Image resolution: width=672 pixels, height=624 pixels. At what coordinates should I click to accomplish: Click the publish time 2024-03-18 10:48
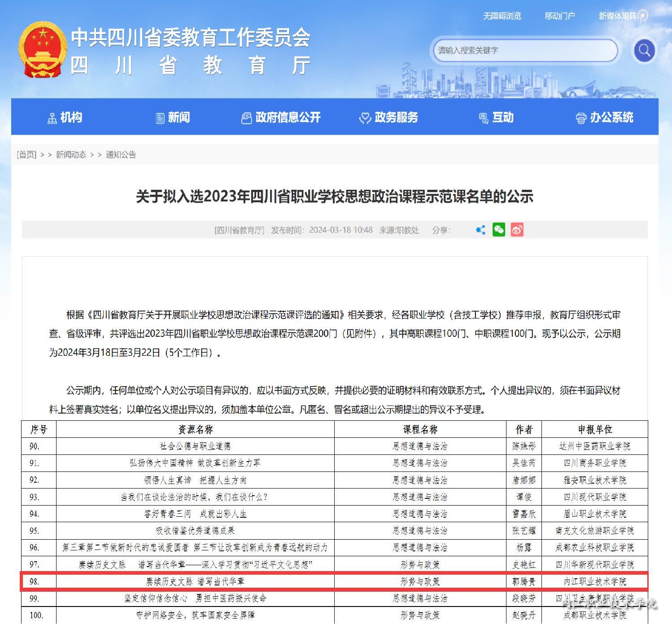point(341,230)
